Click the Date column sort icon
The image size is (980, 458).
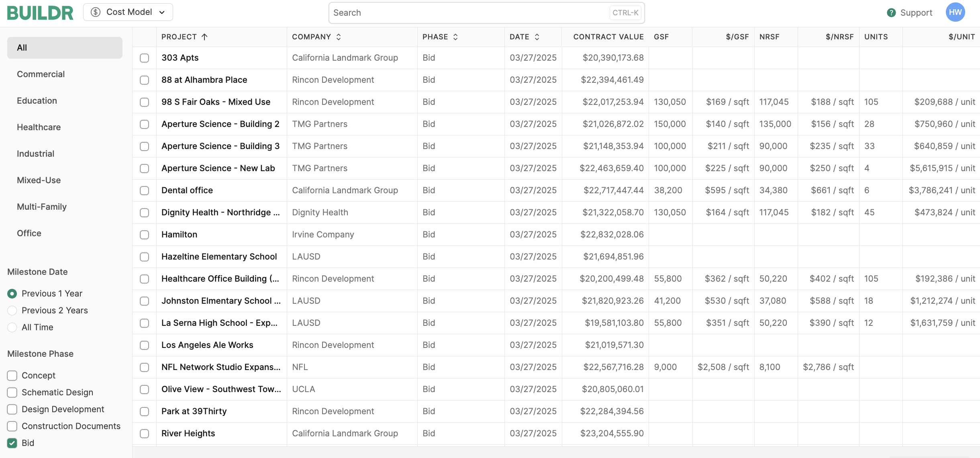click(537, 37)
